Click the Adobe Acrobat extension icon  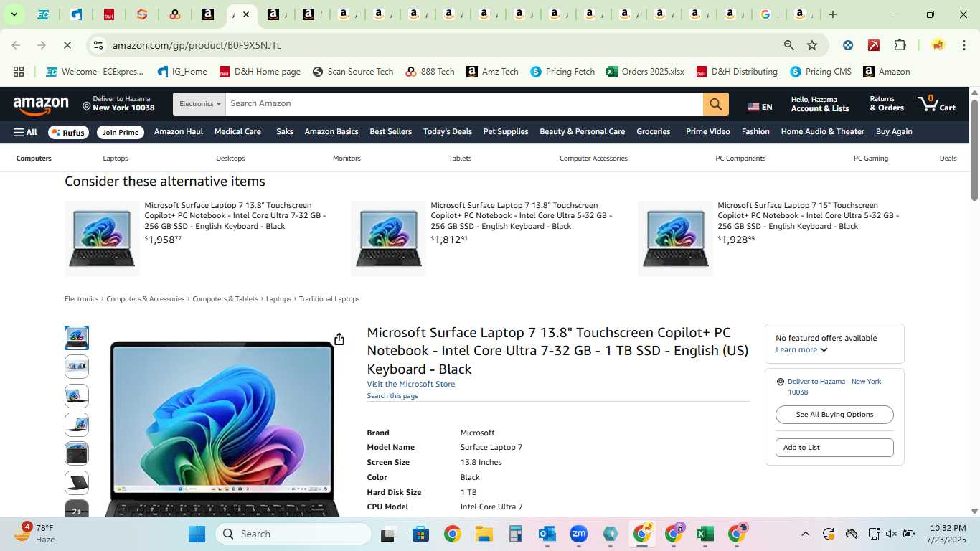click(874, 45)
